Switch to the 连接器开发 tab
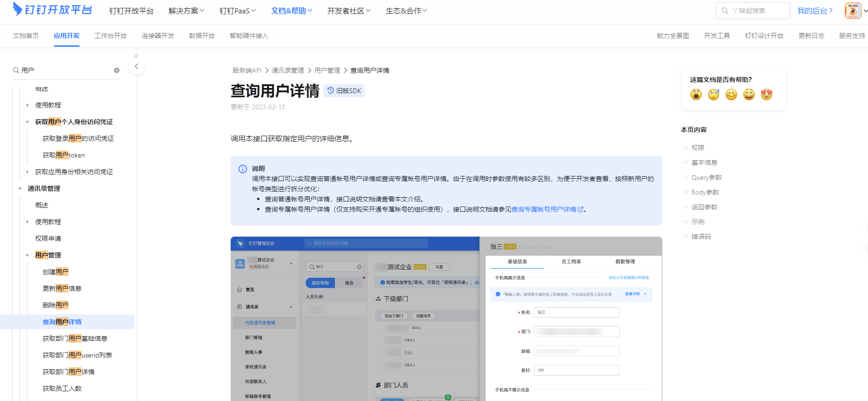 click(158, 36)
